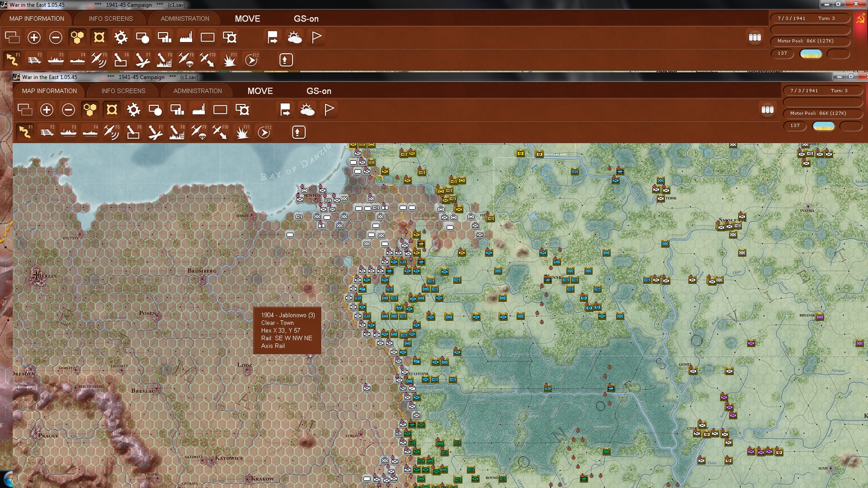Image resolution: width=868 pixels, height=488 pixels.
Task: Zoom in the map in the front window
Action: tap(47, 110)
